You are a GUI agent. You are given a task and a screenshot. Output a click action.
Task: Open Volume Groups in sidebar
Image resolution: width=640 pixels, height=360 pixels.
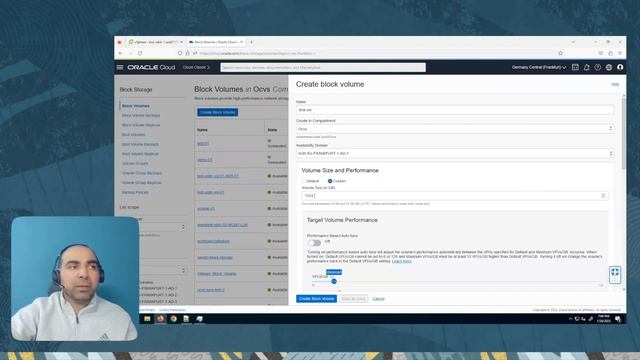click(135, 163)
